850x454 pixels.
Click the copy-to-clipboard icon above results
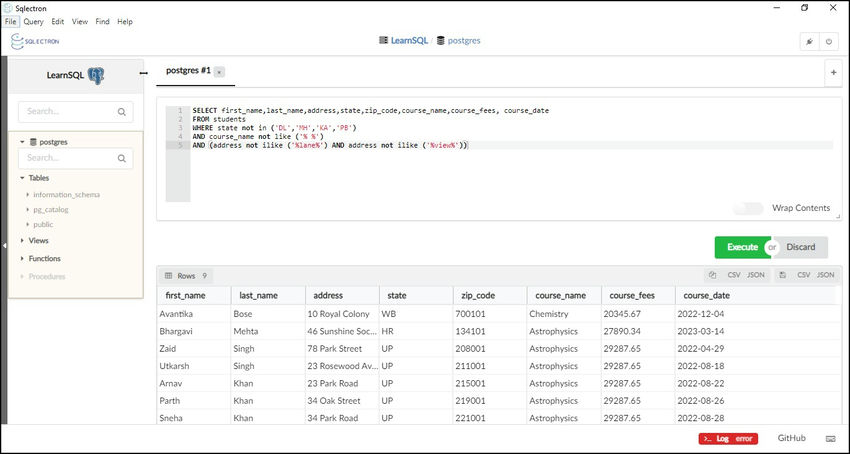pos(712,275)
